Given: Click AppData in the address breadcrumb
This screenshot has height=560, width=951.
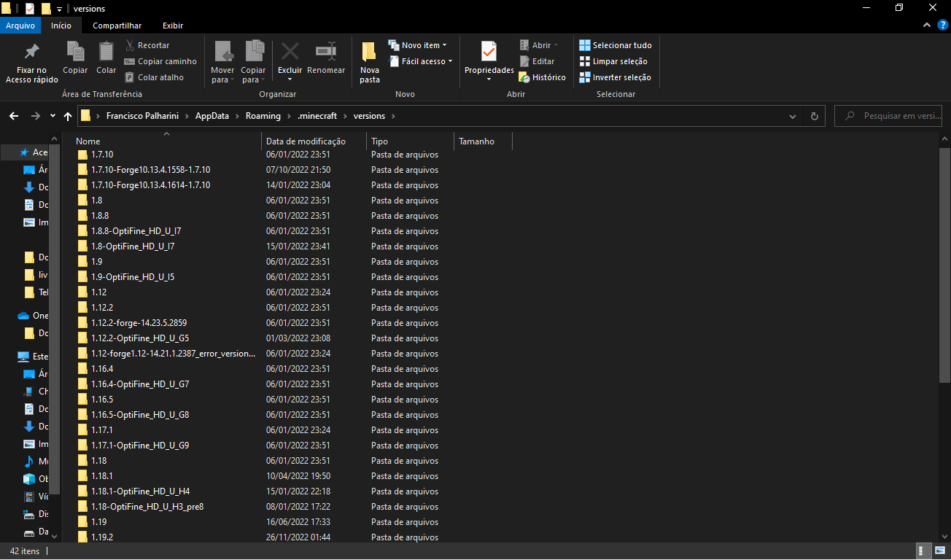Looking at the screenshot, I should [211, 116].
